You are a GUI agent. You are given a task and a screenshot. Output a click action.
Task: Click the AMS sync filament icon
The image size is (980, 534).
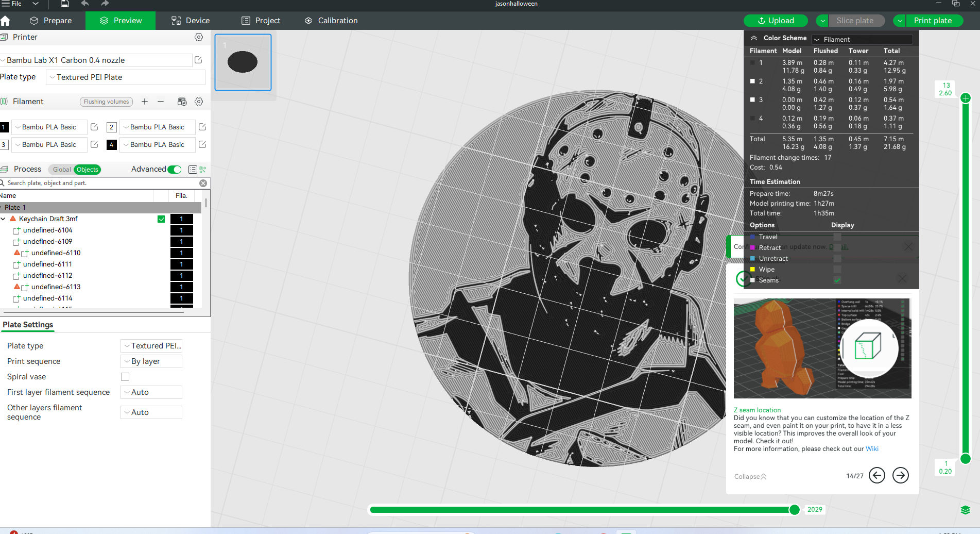pos(182,102)
